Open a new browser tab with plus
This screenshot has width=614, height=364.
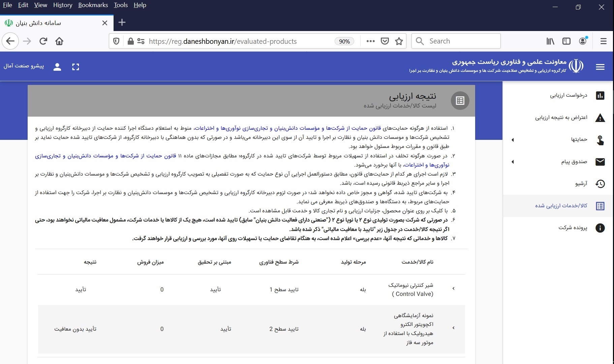122,23
